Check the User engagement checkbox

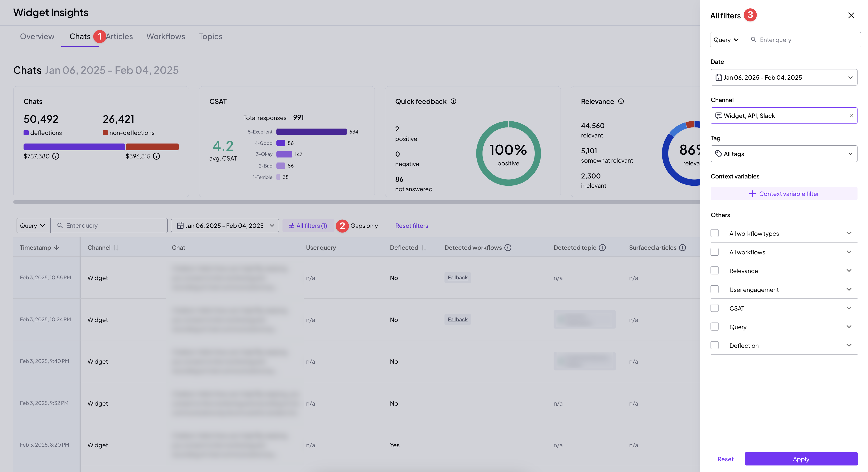pos(714,289)
